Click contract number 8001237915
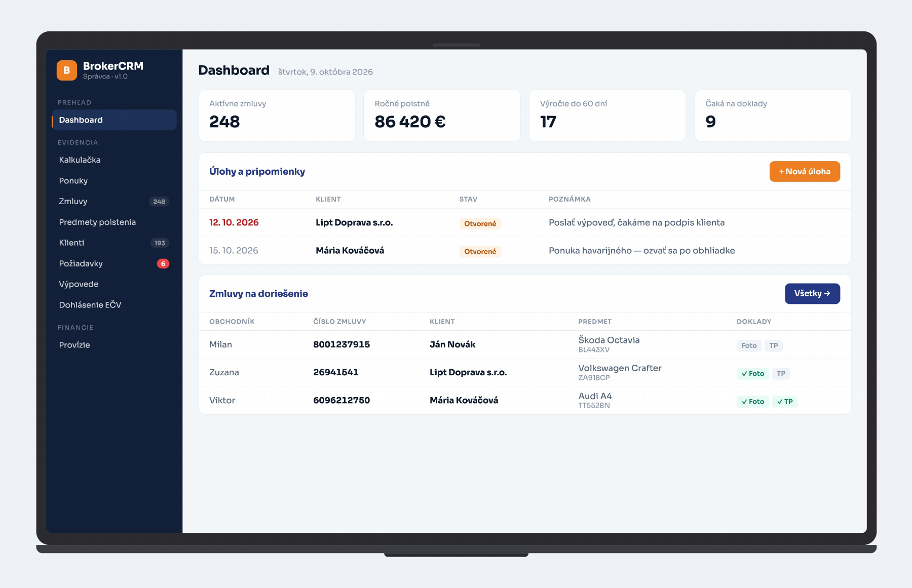The width and height of the screenshot is (912, 588). tap(341, 345)
